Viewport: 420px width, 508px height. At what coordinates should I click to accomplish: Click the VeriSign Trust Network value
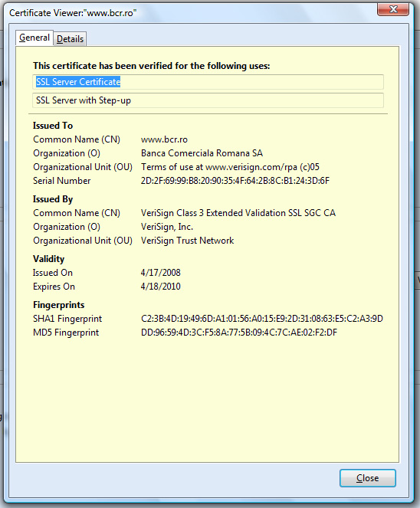(187, 241)
